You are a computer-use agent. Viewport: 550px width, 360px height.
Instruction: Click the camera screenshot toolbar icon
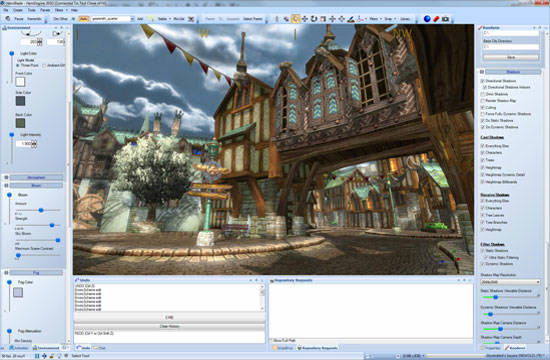point(445,19)
